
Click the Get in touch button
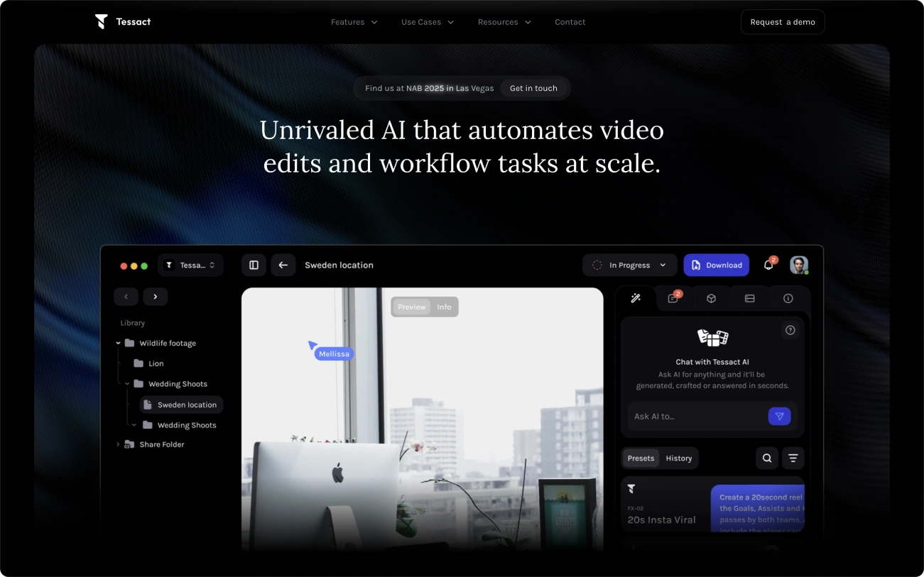(x=533, y=88)
